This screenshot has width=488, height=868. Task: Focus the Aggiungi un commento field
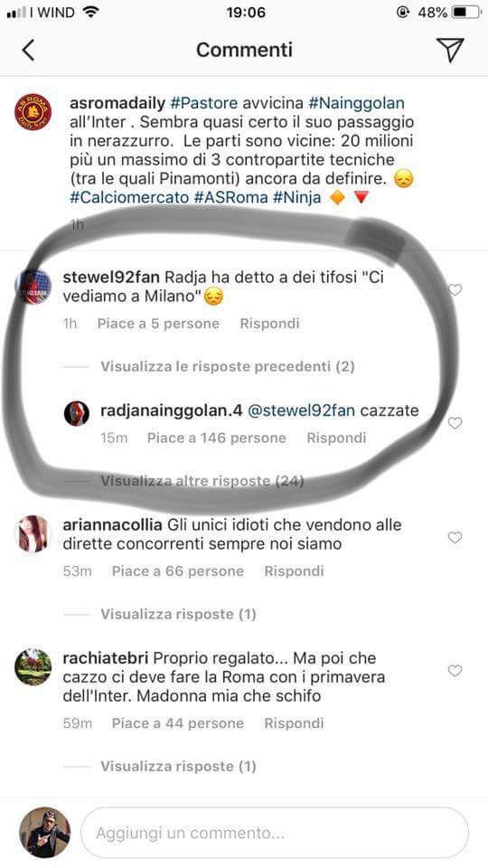tap(275, 833)
